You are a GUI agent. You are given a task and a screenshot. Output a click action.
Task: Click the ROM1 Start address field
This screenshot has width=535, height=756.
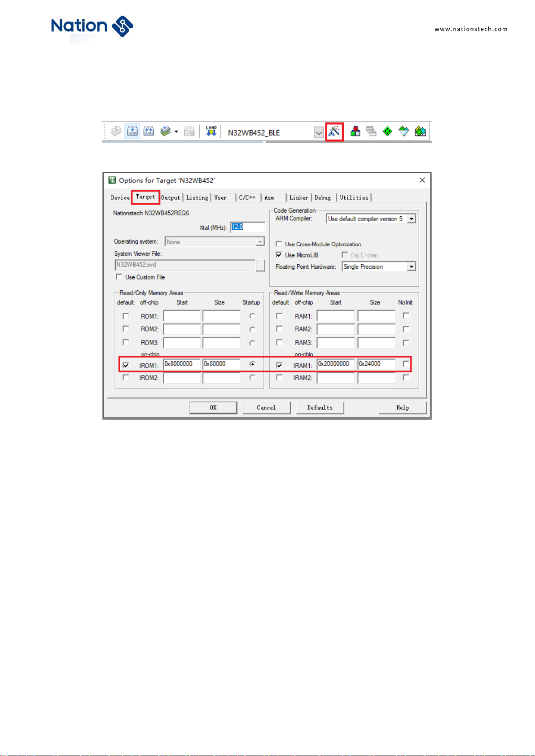pyautogui.click(x=182, y=316)
